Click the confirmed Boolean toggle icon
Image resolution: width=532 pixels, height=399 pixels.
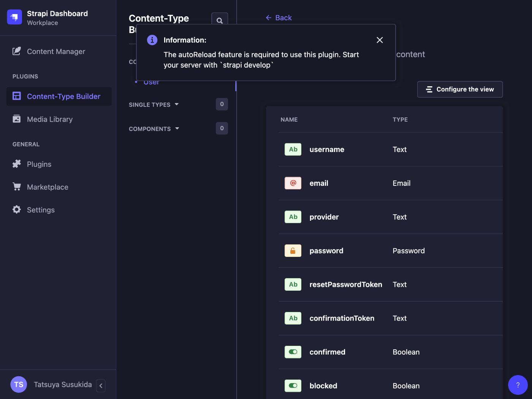click(293, 352)
